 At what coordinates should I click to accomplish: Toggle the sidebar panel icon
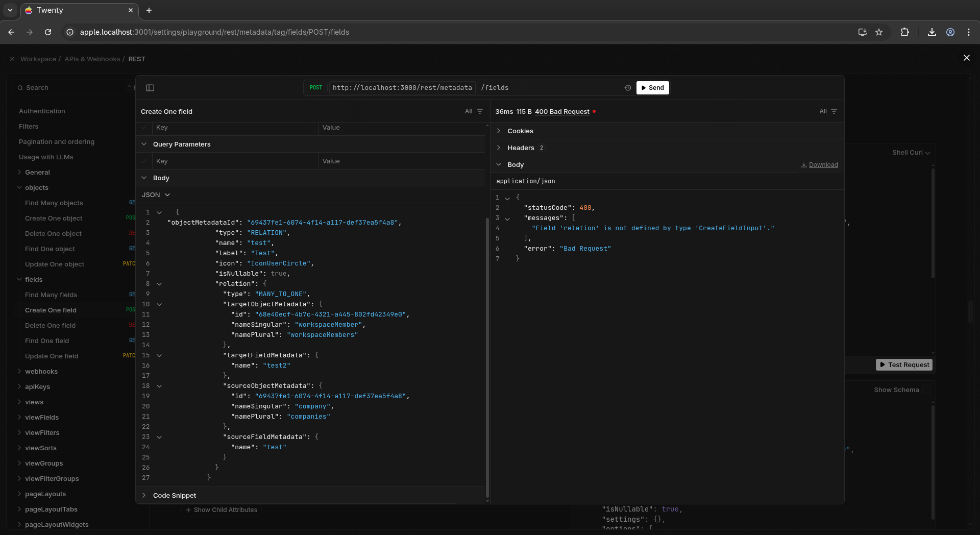tap(150, 88)
